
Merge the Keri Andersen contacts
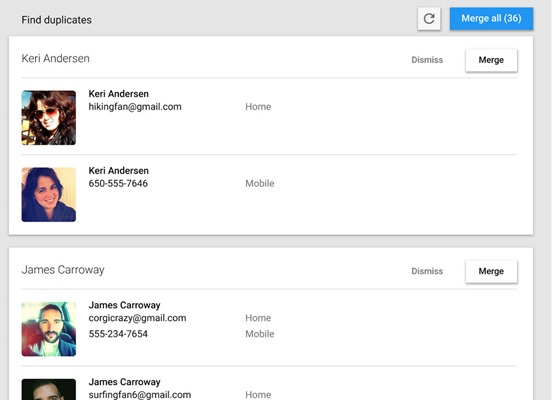[x=491, y=60]
